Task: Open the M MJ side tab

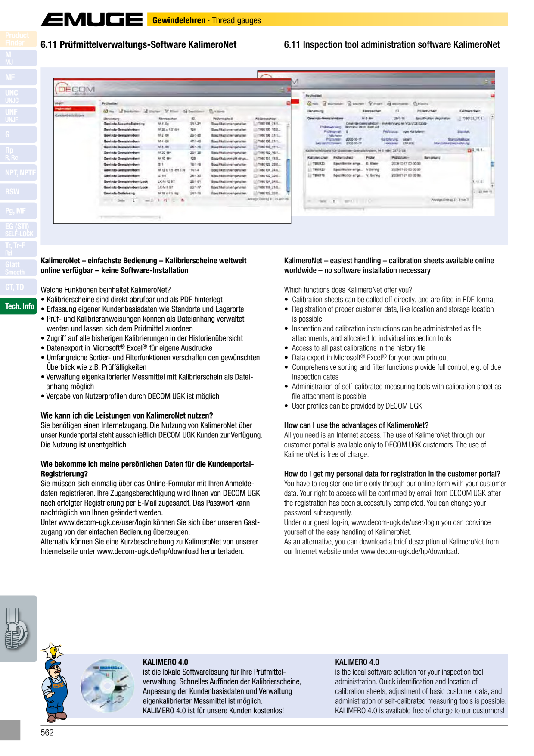Action: coord(18,58)
